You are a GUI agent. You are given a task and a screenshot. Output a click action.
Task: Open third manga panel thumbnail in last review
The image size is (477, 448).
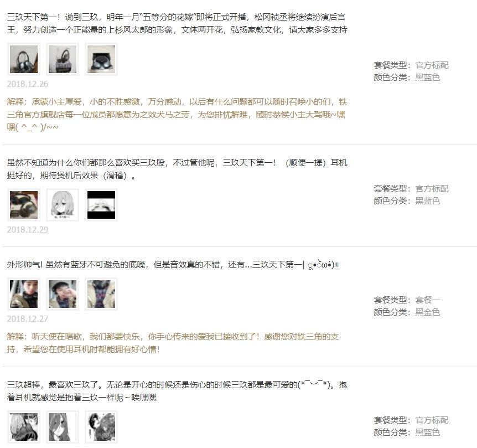(x=101, y=427)
